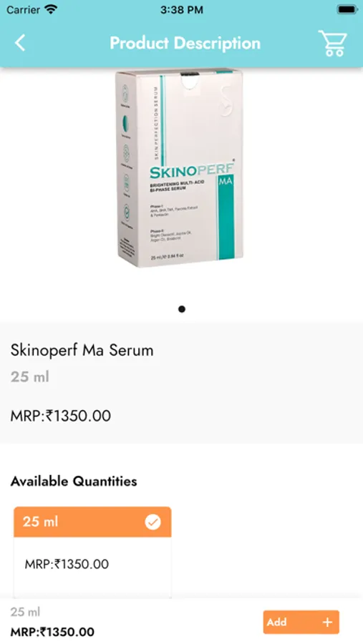Tap the Product Description header title
Screen dimensions: 363x644
(x=185, y=43)
